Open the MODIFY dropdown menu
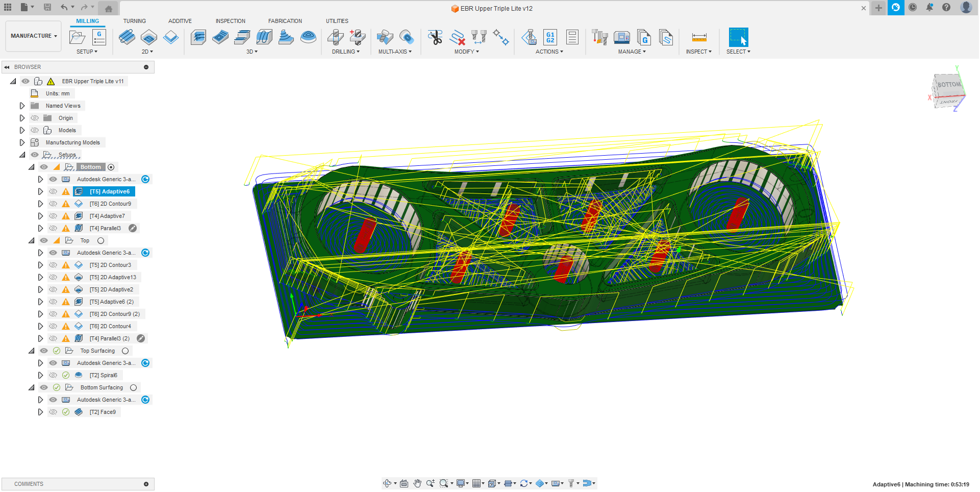980x492 pixels. tap(466, 52)
